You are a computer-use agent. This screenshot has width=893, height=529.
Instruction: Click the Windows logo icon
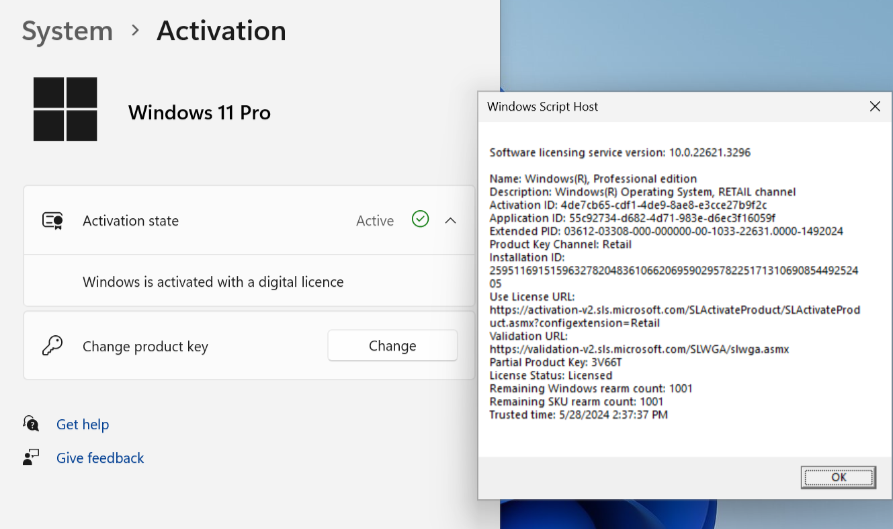tap(65, 109)
